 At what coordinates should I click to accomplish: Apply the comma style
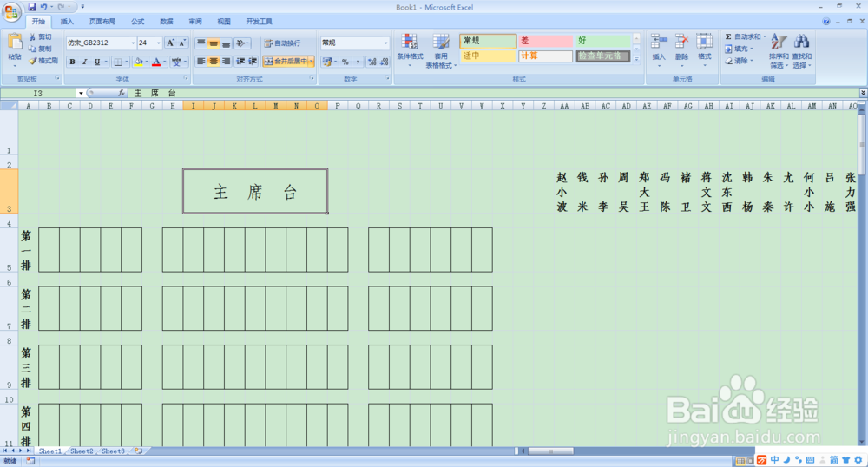358,62
